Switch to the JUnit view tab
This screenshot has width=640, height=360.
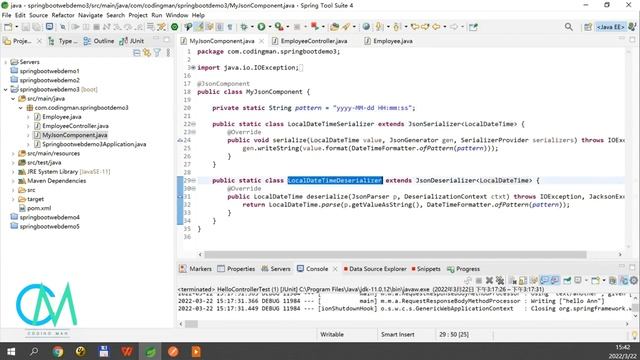(132, 41)
